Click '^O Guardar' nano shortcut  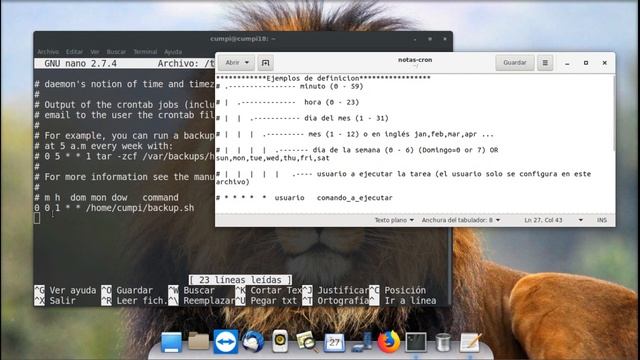pos(127,290)
